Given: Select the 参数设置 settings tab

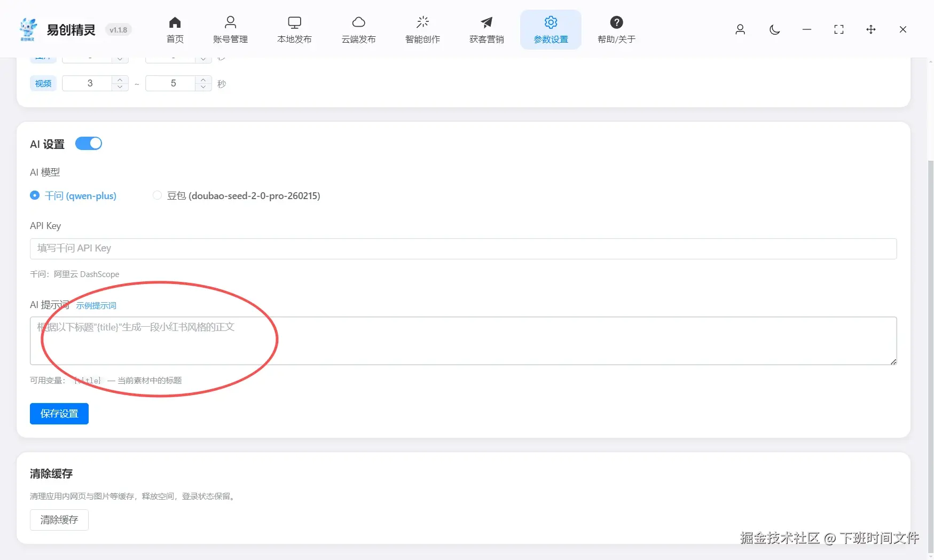Looking at the screenshot, I should pos(551,30).
